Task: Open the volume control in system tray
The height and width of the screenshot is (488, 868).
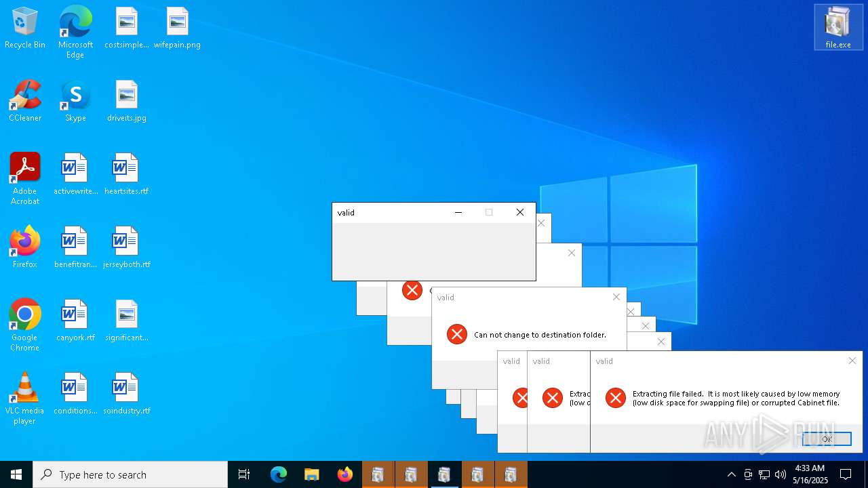Action: [781, 474]
